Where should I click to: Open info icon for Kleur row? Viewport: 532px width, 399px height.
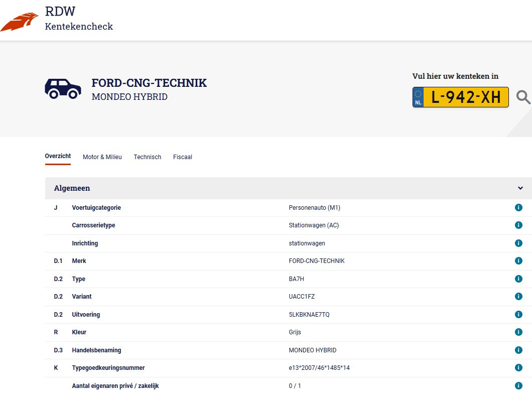click(518, 332)
